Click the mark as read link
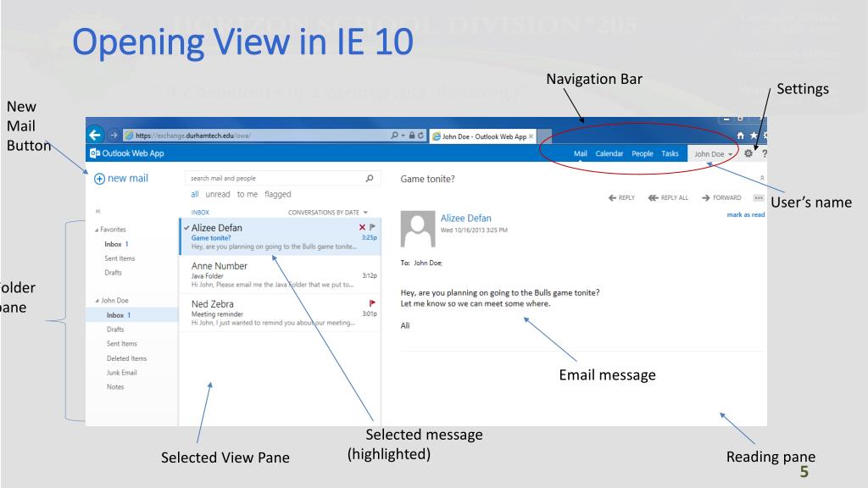This screenshot has height=488, width=868. 746,214
